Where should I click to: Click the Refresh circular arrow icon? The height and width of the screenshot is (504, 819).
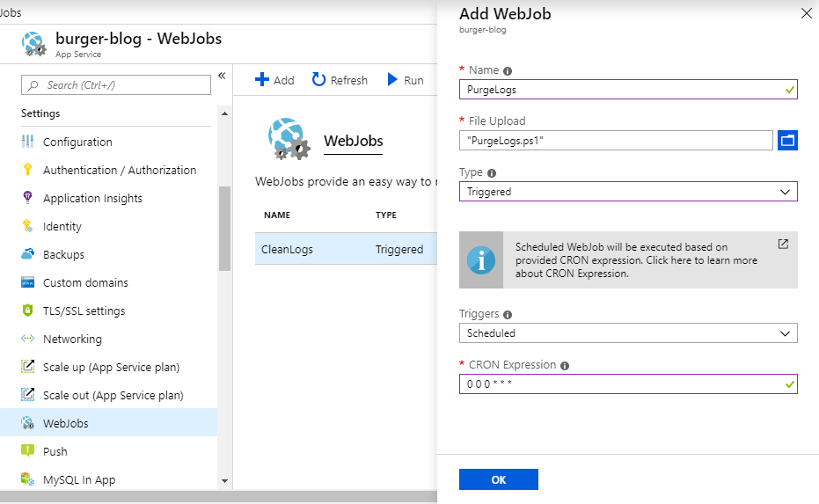click(x=318, y=79)
